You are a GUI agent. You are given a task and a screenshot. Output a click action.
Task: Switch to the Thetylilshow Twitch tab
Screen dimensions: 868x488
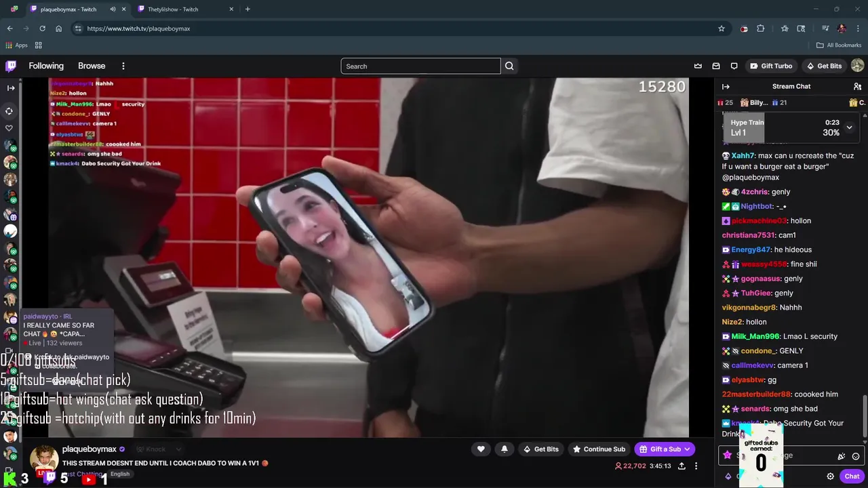pos(184,9)
